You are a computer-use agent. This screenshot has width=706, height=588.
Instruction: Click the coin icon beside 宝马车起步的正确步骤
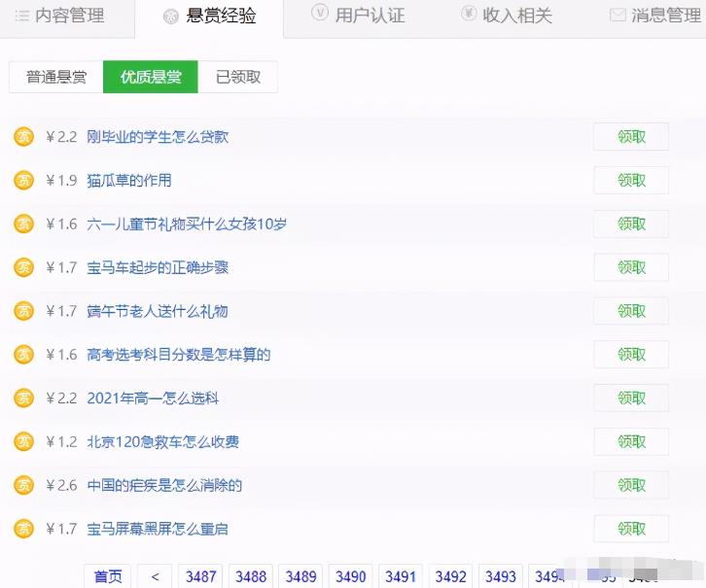[23, 267]
